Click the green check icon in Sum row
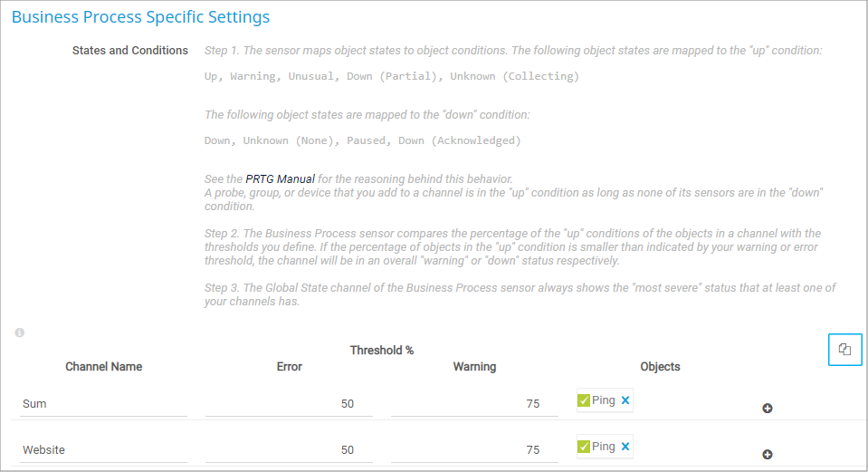Screen dimensions: 868x472 pyautogui.click(x=584, y=400)
